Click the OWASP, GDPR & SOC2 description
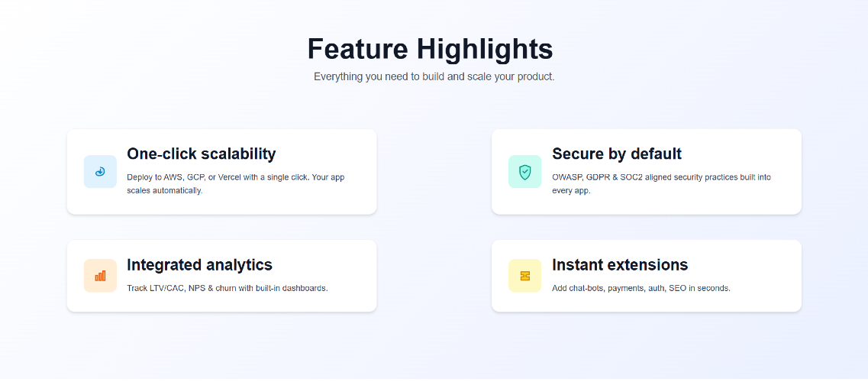The height and width of the screenshot is (382, 868). click(662, 184)
